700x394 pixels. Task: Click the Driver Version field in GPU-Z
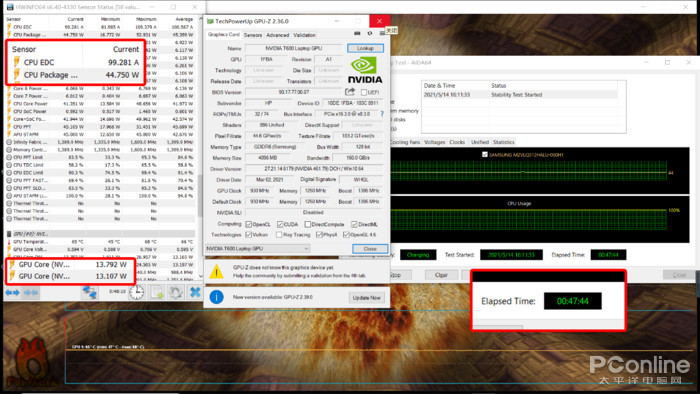click(314, 169)
